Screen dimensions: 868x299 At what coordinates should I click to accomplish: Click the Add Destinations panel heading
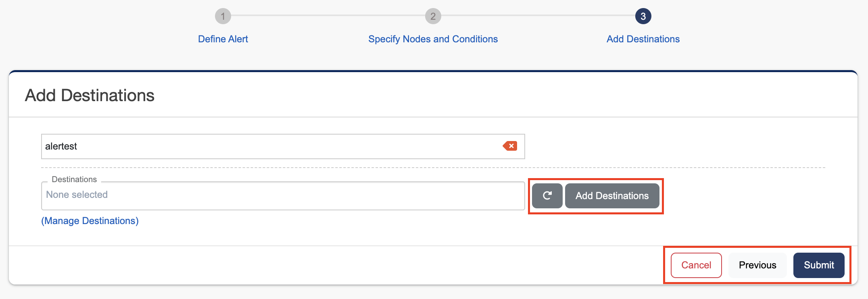pyautogui.click(x=90, y=96)
